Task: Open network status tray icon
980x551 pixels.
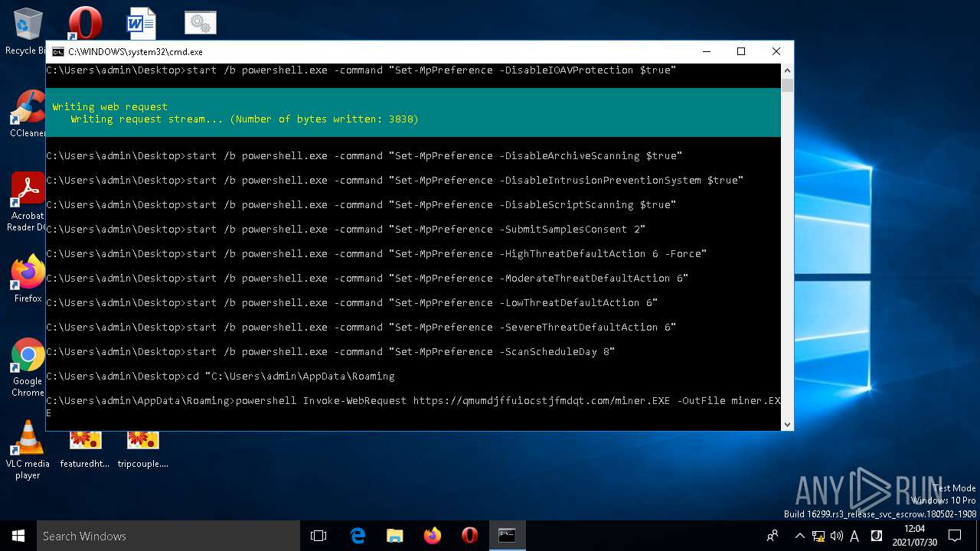Action: [818, 536]
